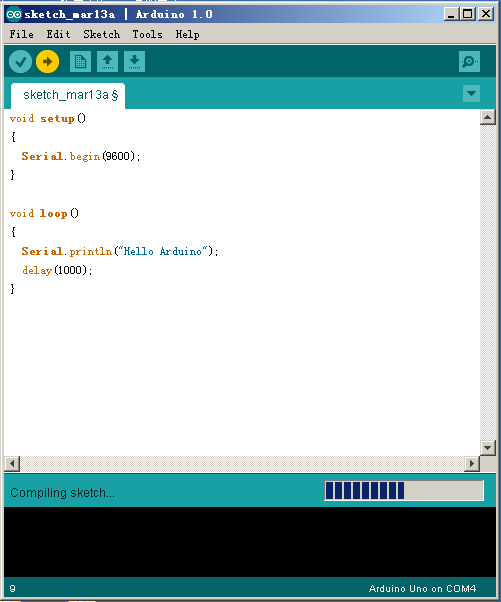Open the Serial Monitor magnifier icon
The height and width of the screenshot is (602, 501).
[x=469, y=61]
